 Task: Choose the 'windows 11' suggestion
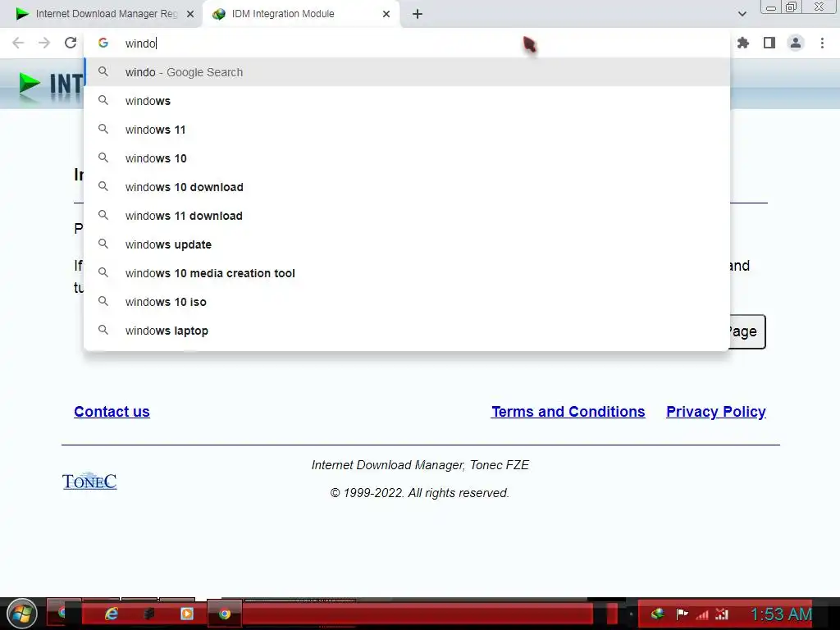[x=407, y=130]
